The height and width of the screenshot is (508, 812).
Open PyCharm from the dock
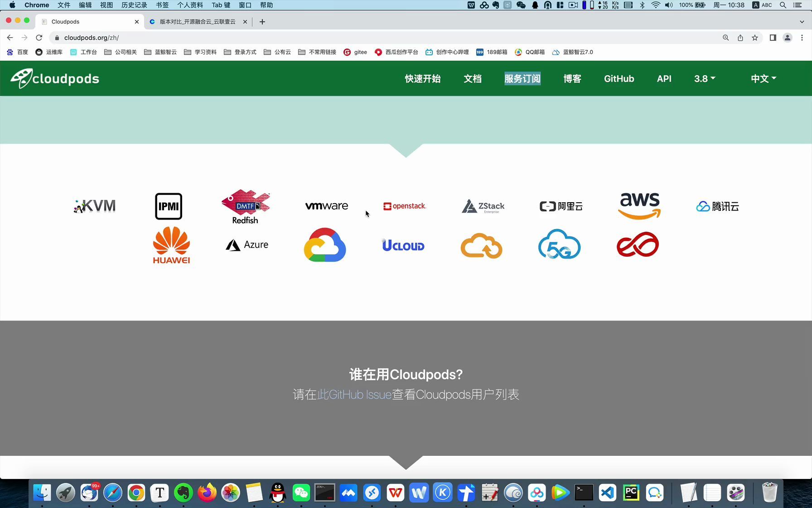[x=631, y=493]
